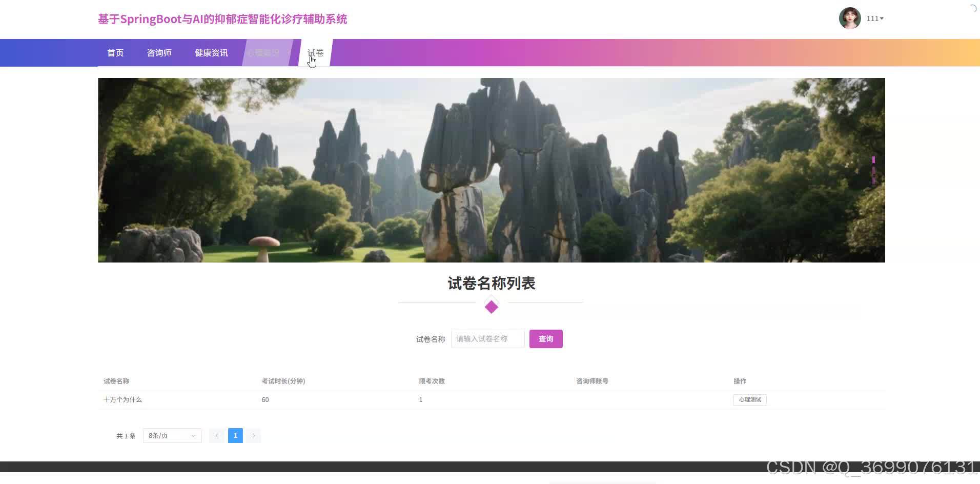Click the 试卷名称 search input field

[487, 339]
